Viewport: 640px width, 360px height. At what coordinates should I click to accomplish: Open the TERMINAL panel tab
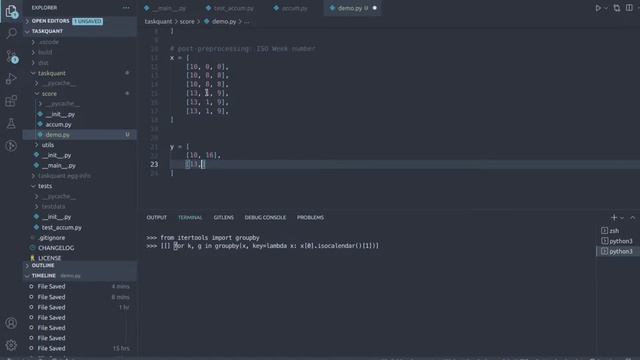190,218
